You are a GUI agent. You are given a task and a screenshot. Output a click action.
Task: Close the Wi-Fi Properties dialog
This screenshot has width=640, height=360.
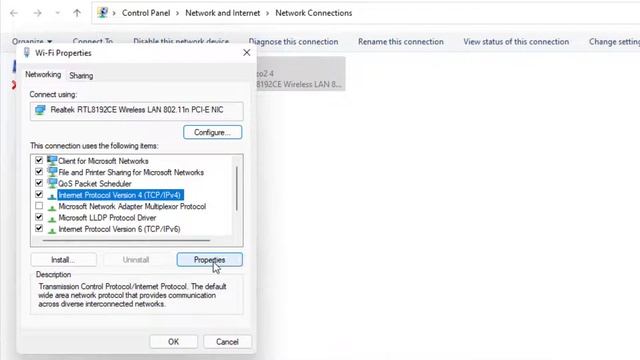247,53
